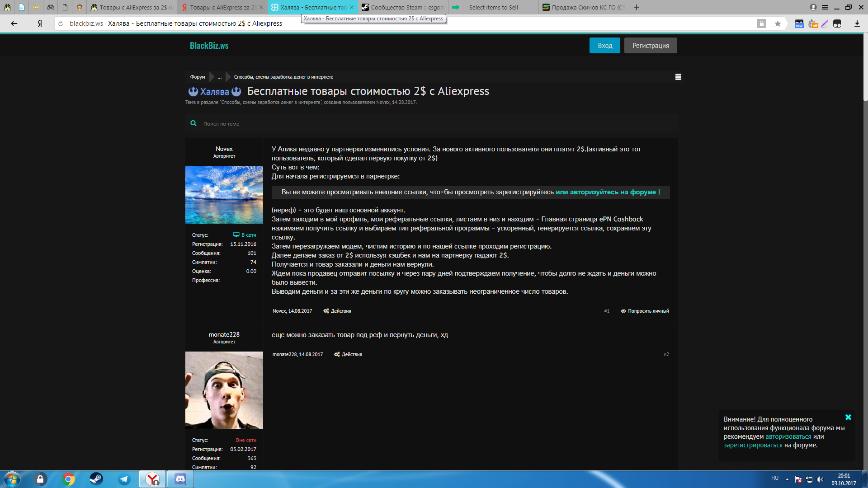This screenshot has height=488, width=868.
Task: Switch to the pinned blue document tab
Action: 22,7
